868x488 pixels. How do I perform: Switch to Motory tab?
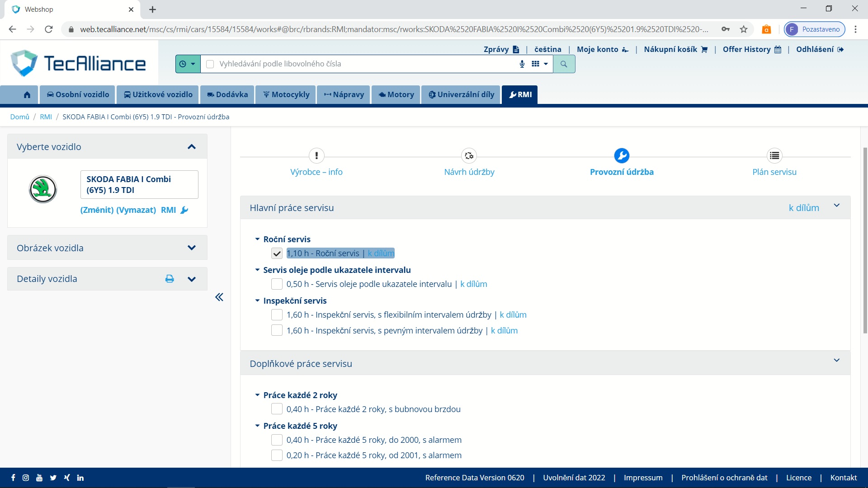tap(396, 94)
